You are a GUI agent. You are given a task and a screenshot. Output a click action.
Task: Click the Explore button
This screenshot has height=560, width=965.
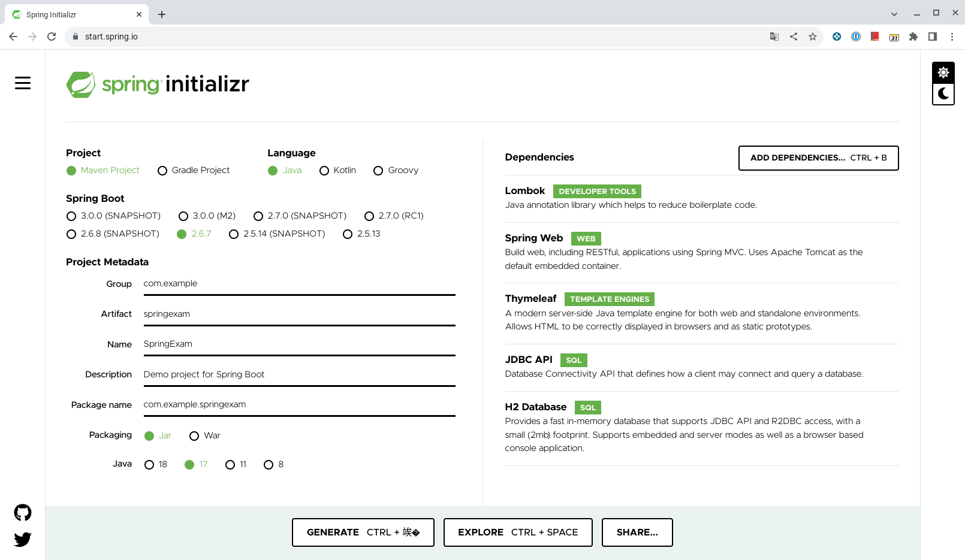pyautogui.click(x=518, y=532)
